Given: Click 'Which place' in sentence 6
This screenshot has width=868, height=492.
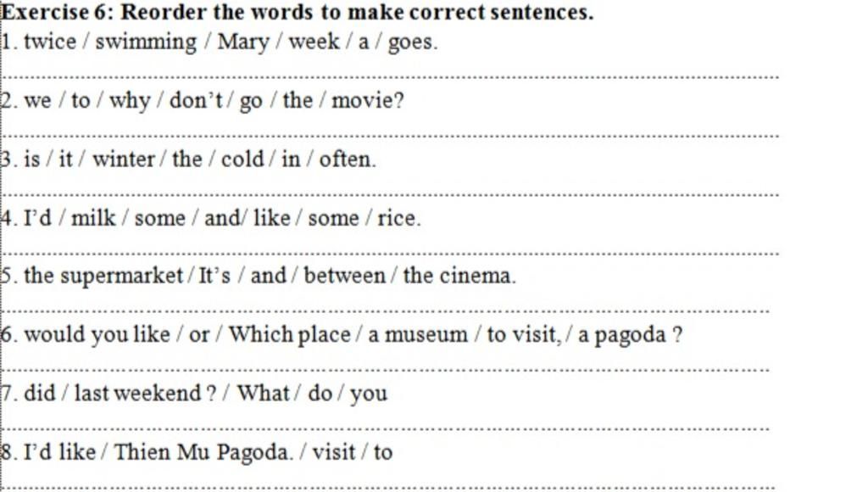Looking at the screenshot, I should point(290,335).
